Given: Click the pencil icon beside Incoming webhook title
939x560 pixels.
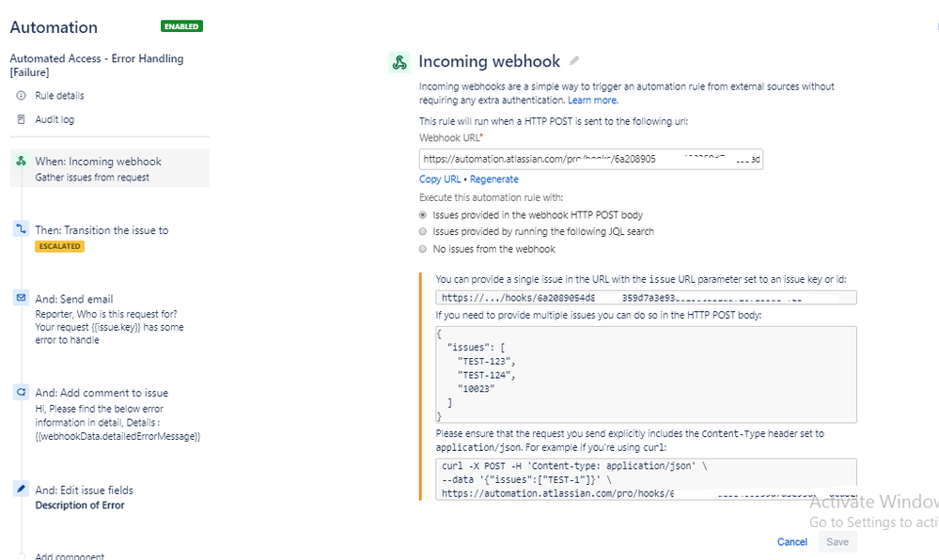Looking at the screenshot, I should pyautogui.click(x=574, y=60).
